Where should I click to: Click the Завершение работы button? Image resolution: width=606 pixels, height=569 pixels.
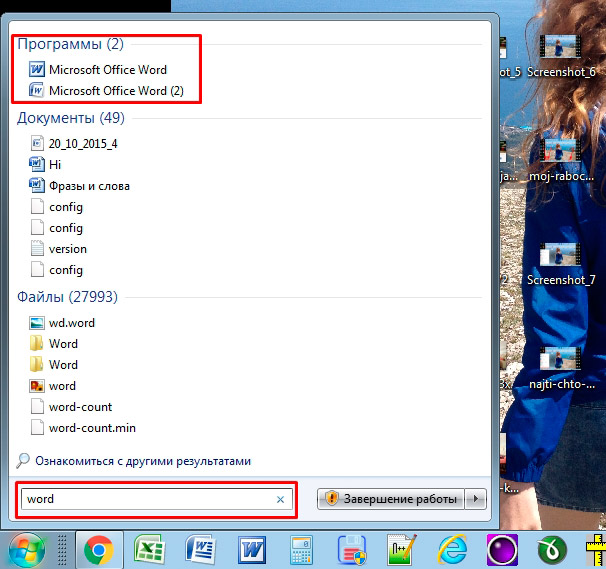pos(392,498)
